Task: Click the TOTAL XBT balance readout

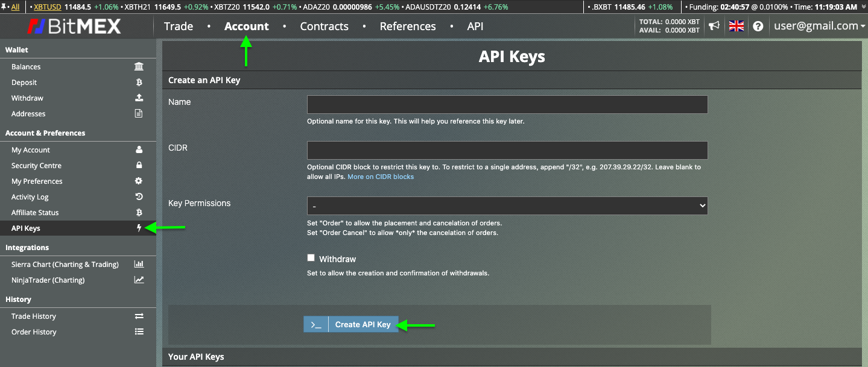Action: 670,22
